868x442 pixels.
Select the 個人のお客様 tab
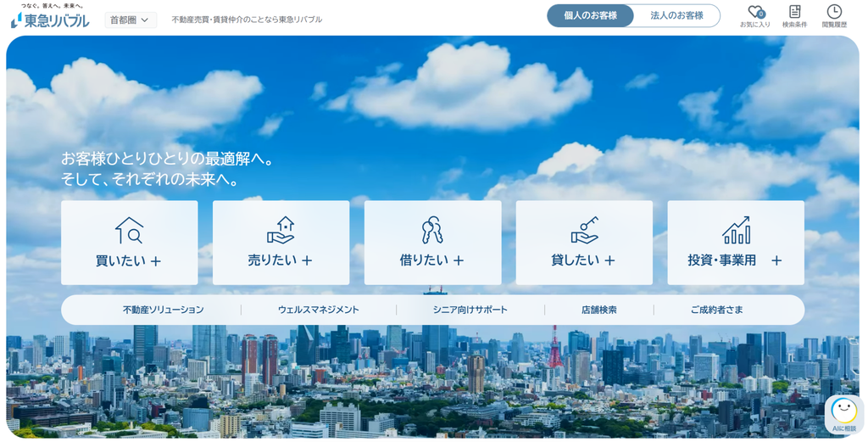click(x=590, y=16)
